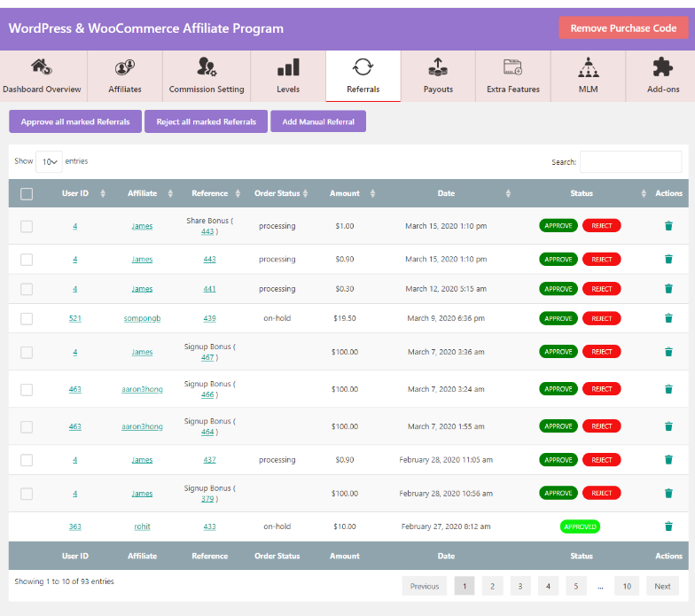Open the Dashboard Overview tab icon
Image resolution: width=695 pixels, height=616 pixels.
42,67
